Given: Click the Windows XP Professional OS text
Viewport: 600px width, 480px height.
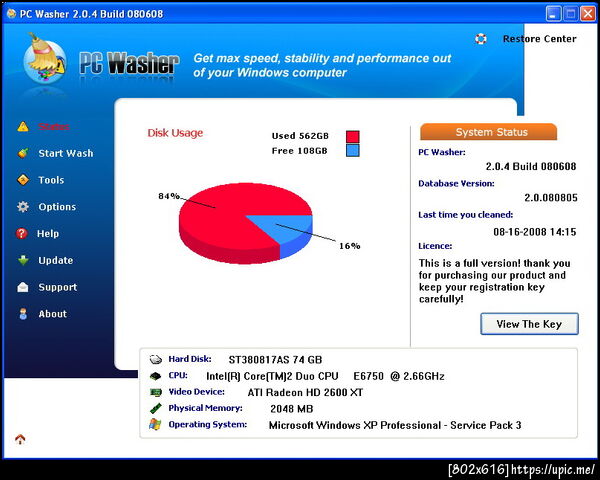Looking at the screenshot, I should click(395, 425).
